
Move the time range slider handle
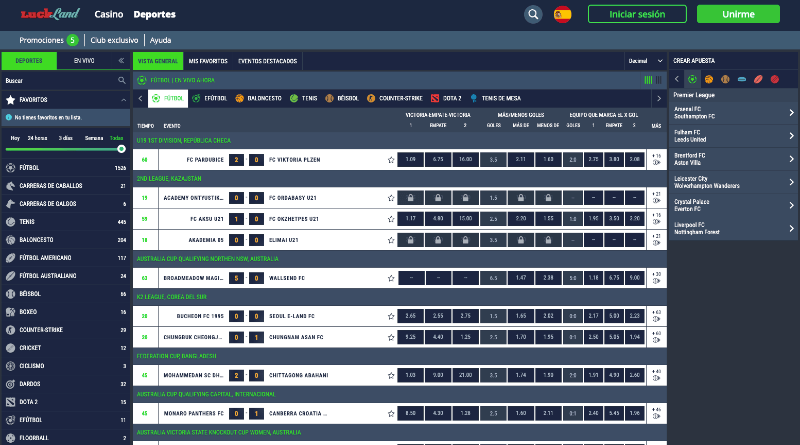point(121,149)
